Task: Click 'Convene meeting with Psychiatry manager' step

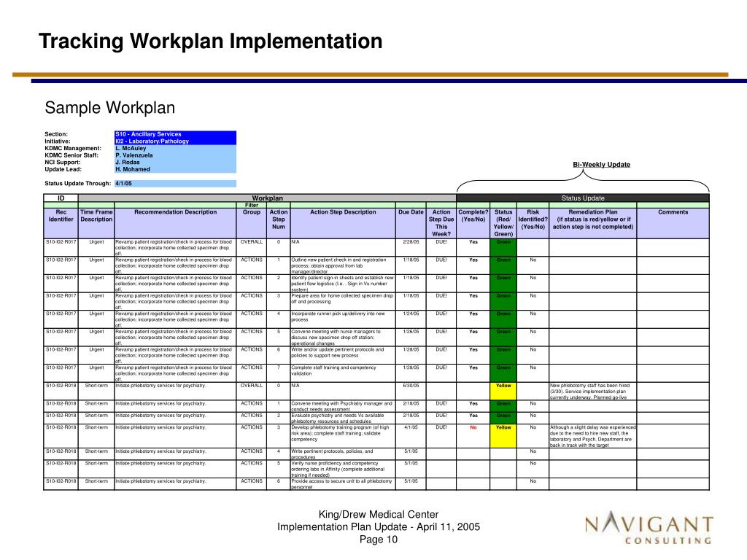Action: click(x=343, y=406)
